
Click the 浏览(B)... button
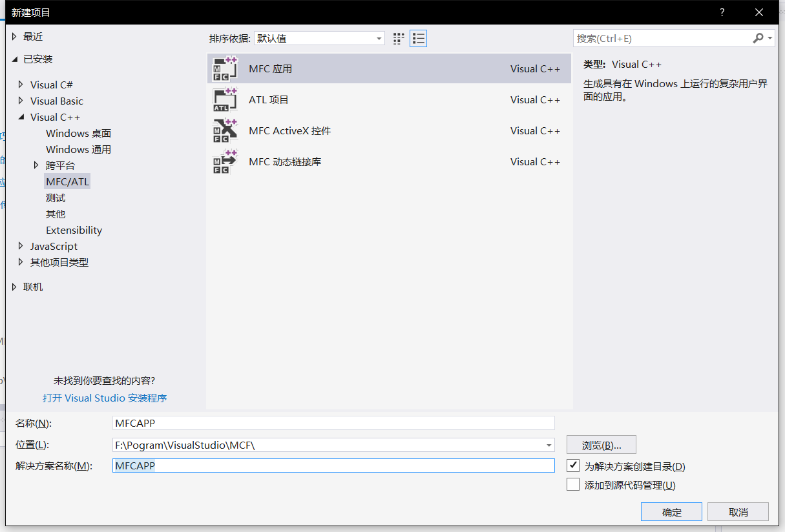[601, 445]
